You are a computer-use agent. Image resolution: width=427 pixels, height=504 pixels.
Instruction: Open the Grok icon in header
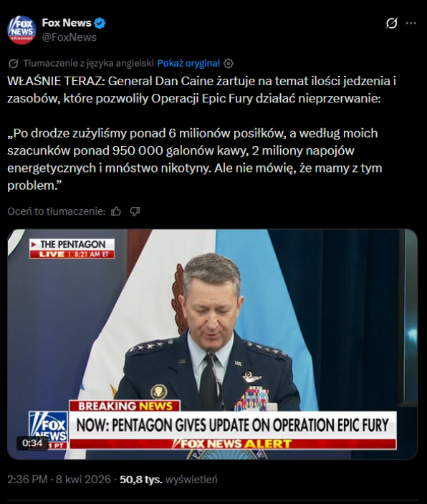(x=392, y=23)
